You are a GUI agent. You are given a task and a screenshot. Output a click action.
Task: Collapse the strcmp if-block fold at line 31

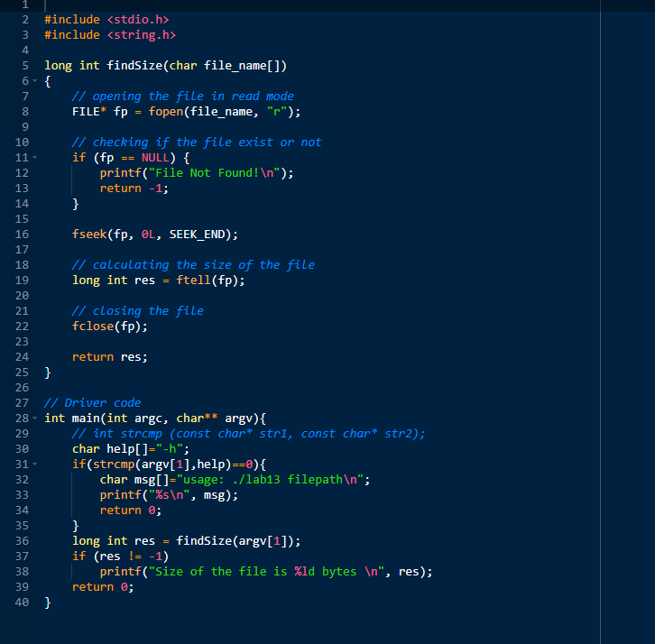click(x=35, y=464)
